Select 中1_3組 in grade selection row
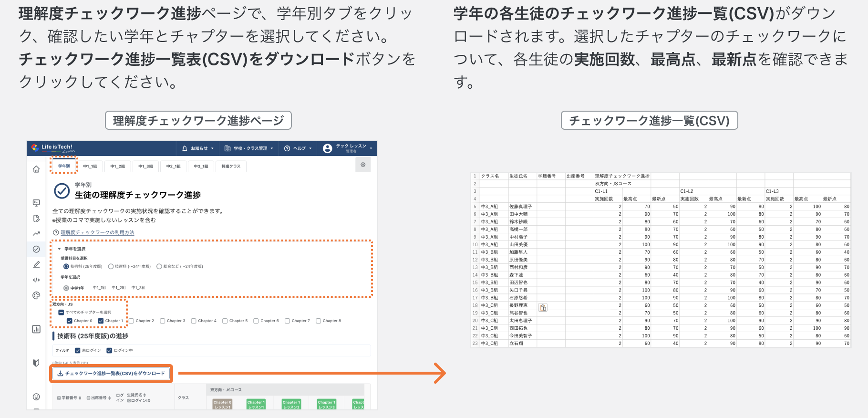The width and height of the screenshot is (868, 418). (138, 288)
